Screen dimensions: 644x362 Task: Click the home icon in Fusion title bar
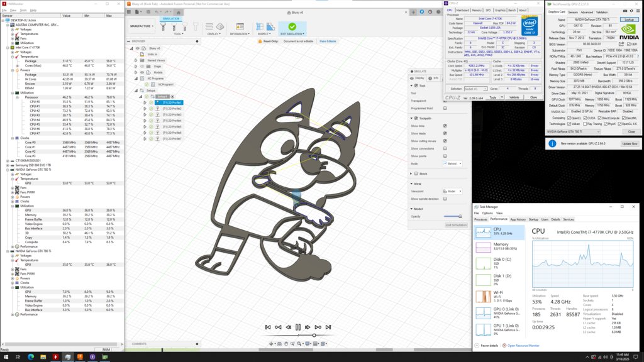tap(178, 13)
